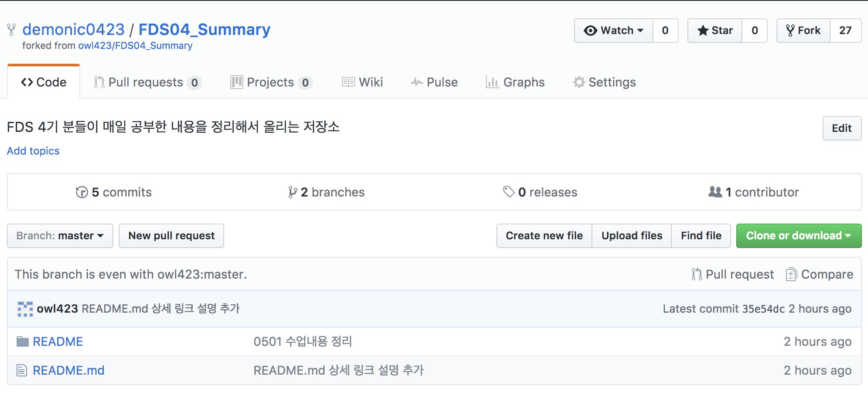
Task: Click the file icon of README.md
Action: pos(22,370)
